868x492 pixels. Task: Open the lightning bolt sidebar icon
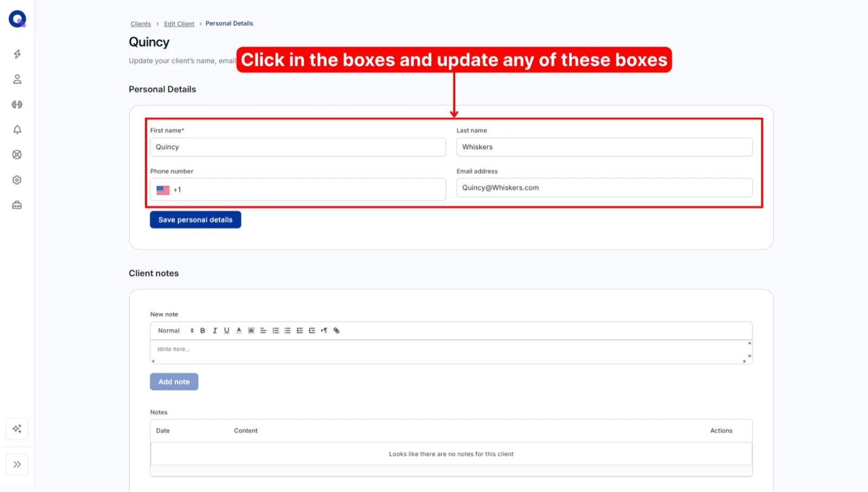click(x=17, y=54)
